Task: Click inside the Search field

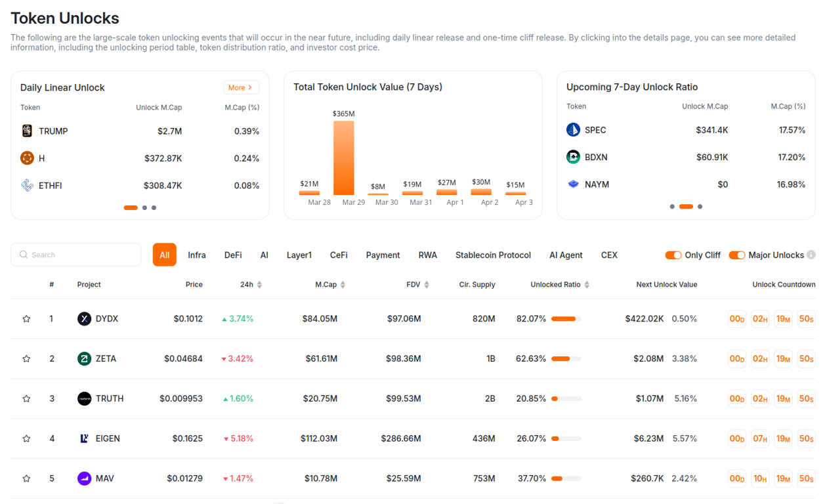Action: pyautogui.click(x=75, y=255)
